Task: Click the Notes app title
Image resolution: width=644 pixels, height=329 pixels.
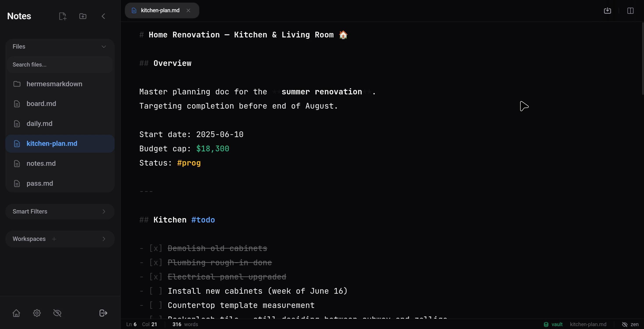Action: coord(19,16)
